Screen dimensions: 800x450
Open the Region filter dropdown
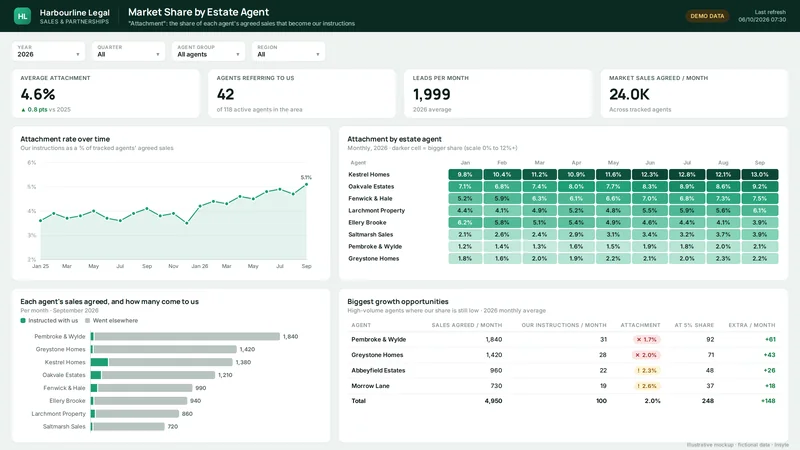point(288,52)
